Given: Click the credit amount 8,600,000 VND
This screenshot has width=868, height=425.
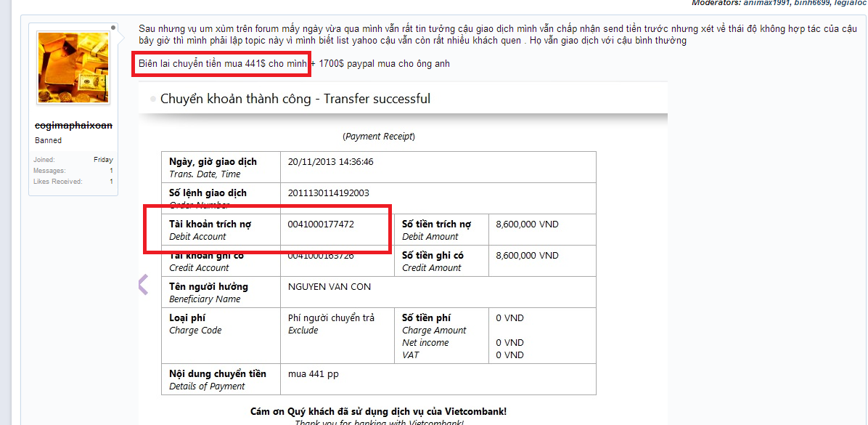Looking at the screenshot, I should coord(528,256).
